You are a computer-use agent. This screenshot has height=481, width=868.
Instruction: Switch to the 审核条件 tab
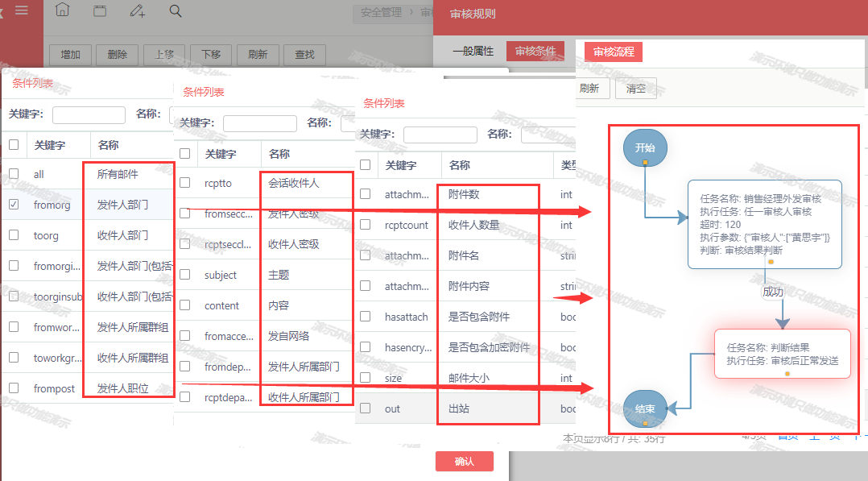coord(535,51)
